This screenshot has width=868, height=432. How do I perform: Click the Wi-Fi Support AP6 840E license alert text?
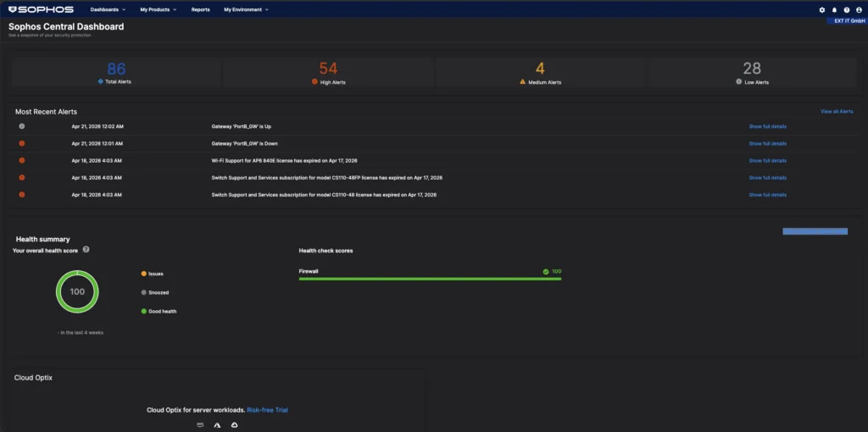(285, 161)
